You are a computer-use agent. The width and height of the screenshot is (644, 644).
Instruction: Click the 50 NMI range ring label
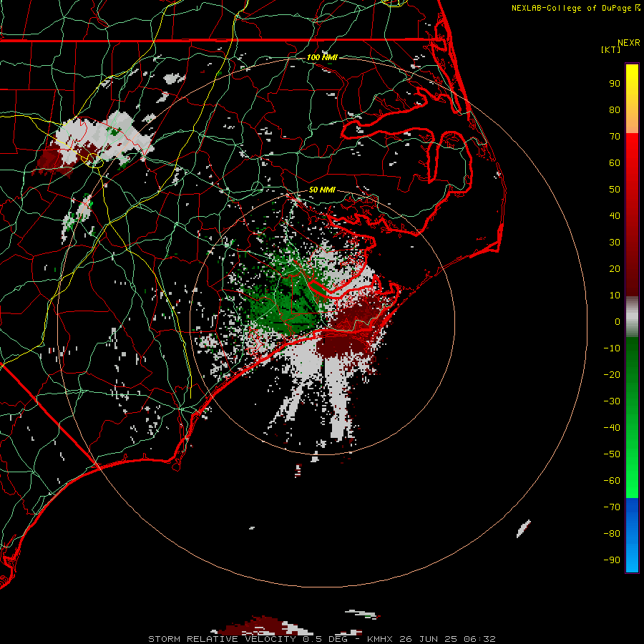pyautogui.click(x=322, y=190)
